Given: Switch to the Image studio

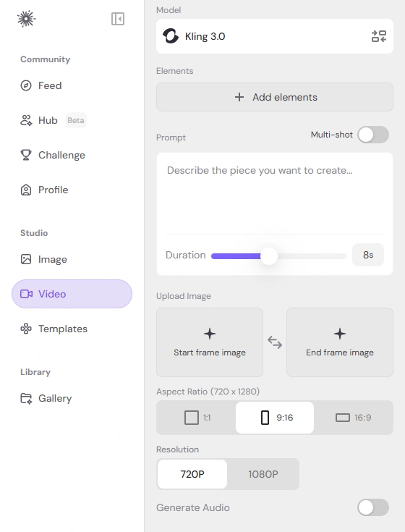Looking at the screenshot, I should pos(72,259).
